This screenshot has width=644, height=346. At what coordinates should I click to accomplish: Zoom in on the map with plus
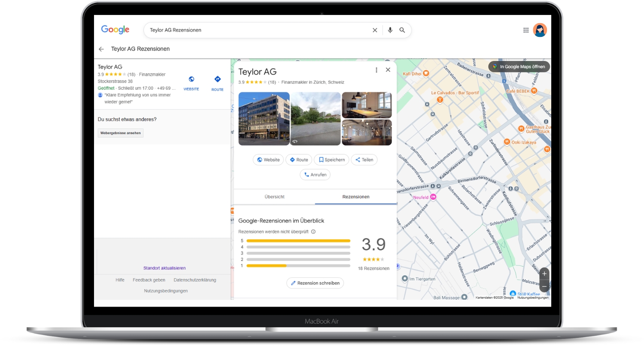pyautogui.click(x=544, y=274)
